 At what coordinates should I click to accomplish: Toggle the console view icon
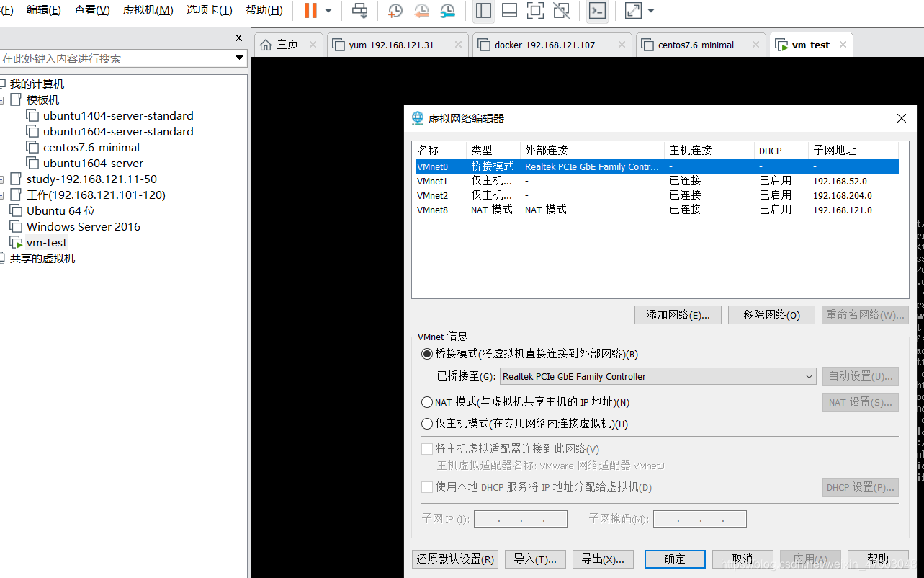[x=597, y=11]
